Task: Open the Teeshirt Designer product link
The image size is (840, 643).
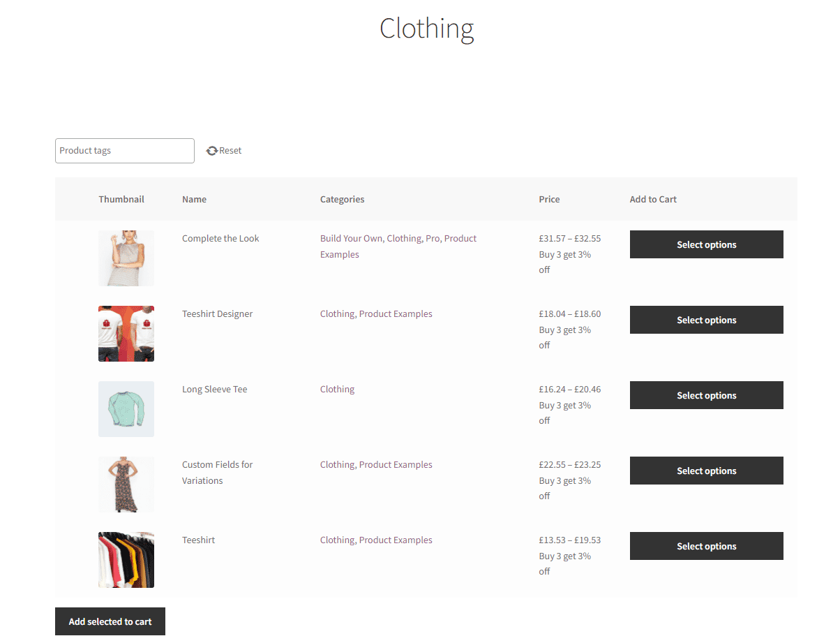Action: click(217, 314)
